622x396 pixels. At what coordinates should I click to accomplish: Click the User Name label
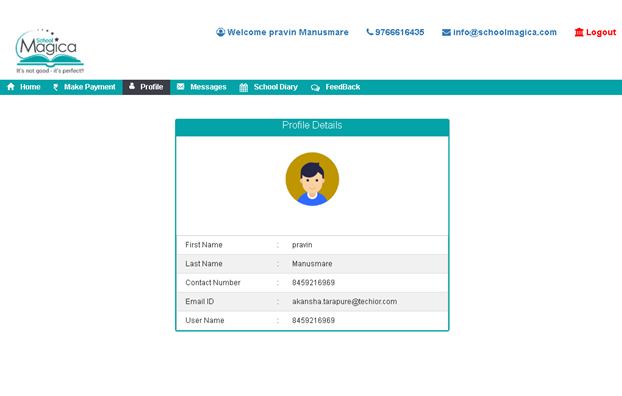[x=205, y=320]
